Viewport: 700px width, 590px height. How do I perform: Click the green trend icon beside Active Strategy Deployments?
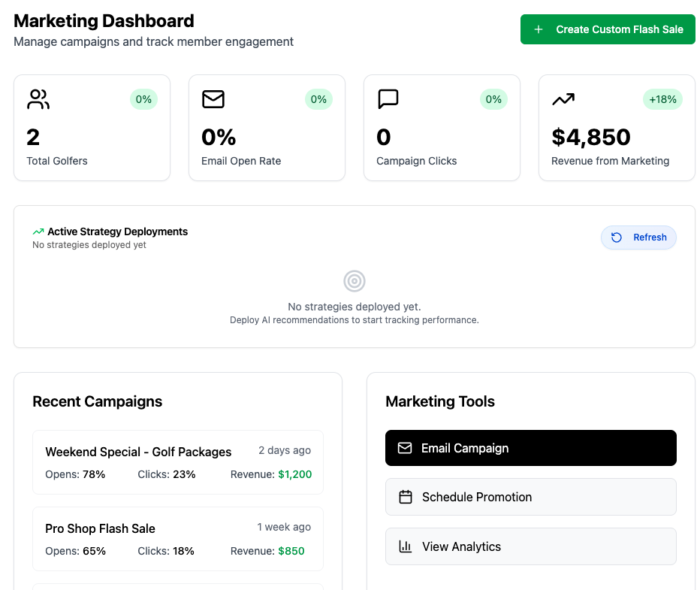(x=38, y=231)
